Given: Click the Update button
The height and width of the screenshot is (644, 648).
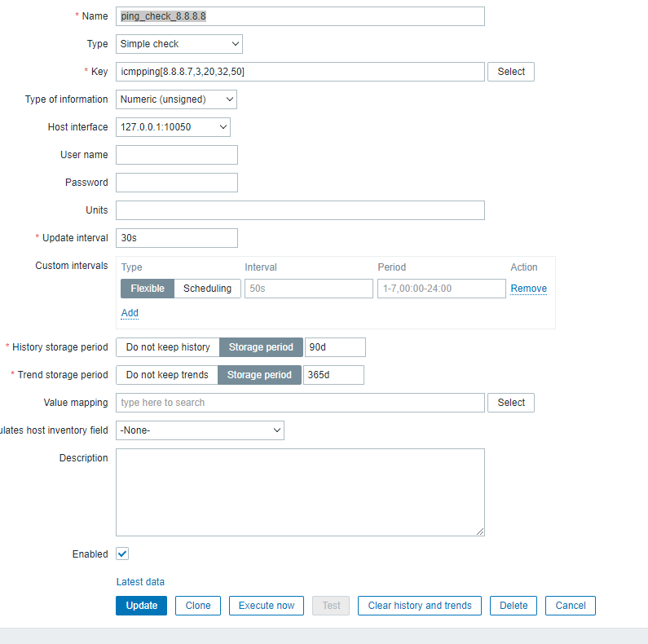Looking at the screenshot, I should pyautogui.click(x=142, y=606).
